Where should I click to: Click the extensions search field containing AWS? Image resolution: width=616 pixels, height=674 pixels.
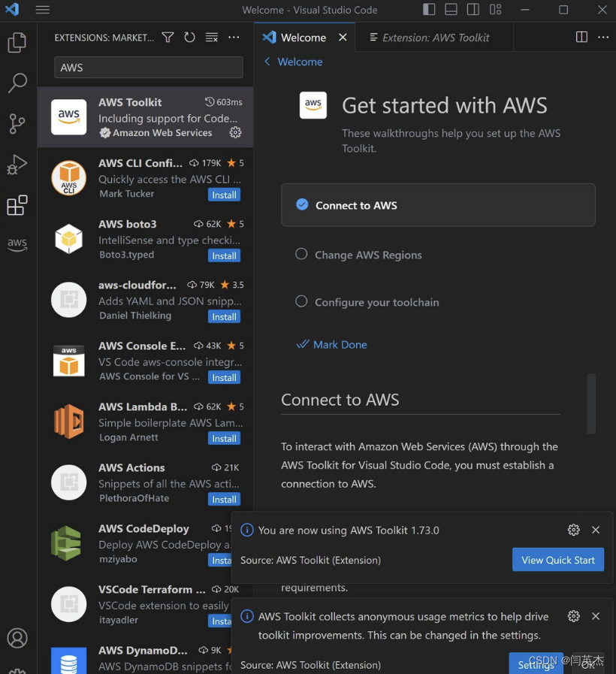tap(149, 68)
